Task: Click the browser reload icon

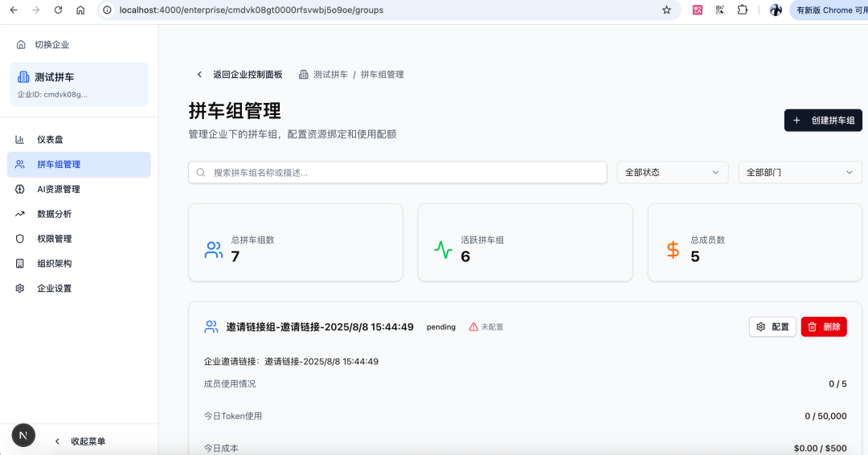Action: click(58, 10)
